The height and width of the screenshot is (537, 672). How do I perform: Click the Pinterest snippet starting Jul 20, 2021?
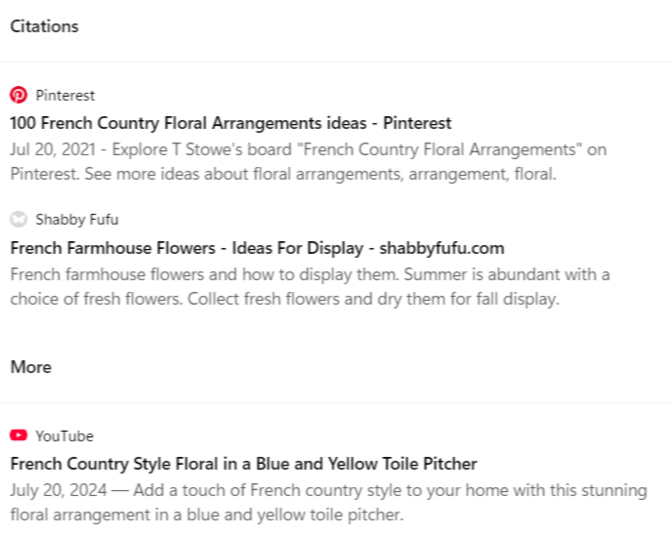[309, 162]
